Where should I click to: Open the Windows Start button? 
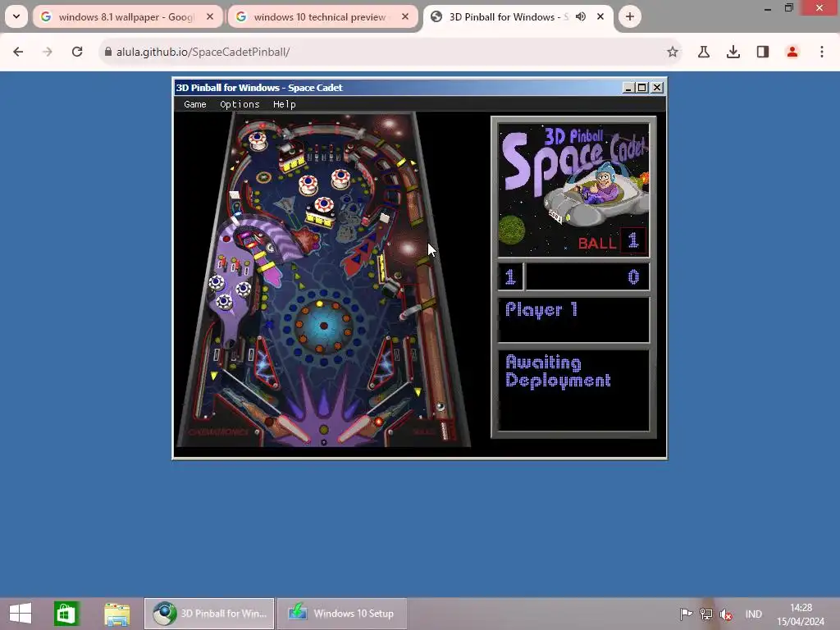coord(21,614)
